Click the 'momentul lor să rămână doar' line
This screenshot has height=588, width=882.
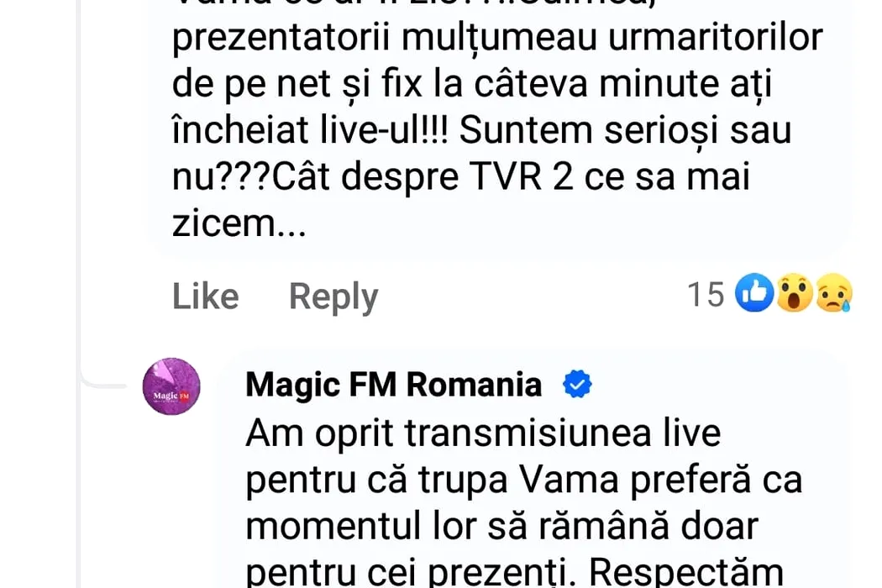(x=502, y=528)
